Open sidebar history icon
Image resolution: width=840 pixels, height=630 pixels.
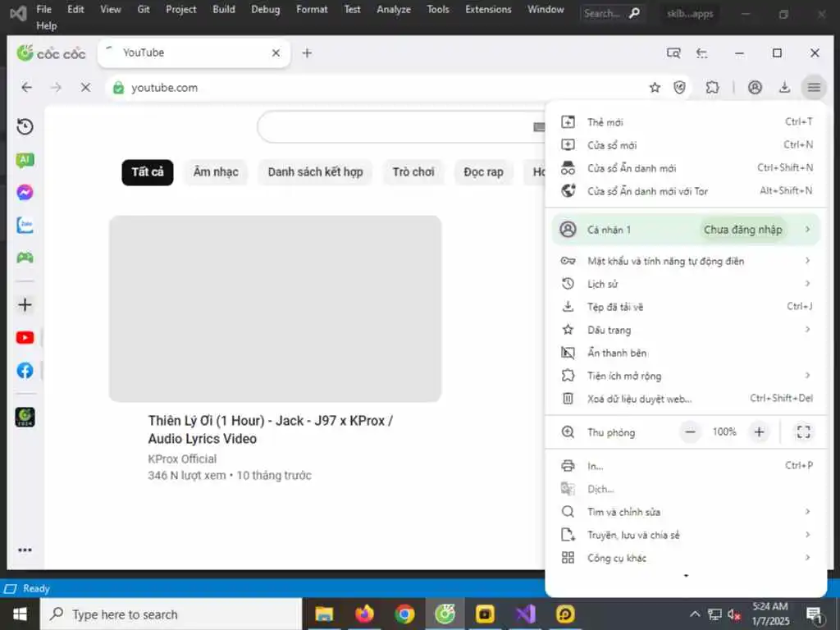25,126
